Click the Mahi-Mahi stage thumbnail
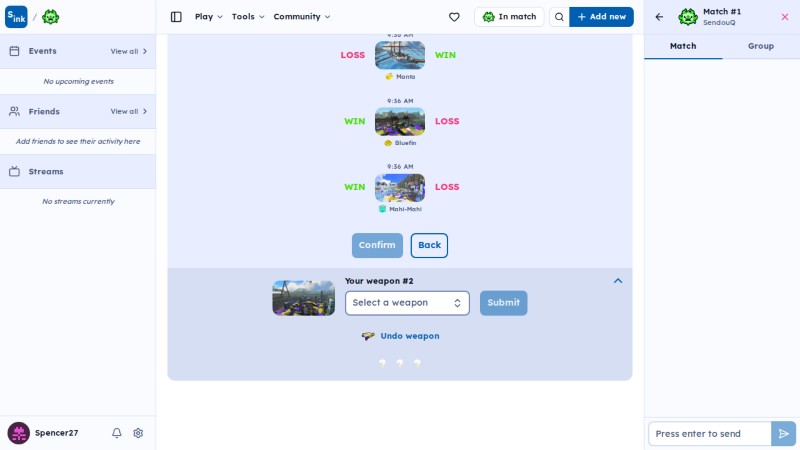800x450 pixels. pyautogui.click(x=400, y=187)
